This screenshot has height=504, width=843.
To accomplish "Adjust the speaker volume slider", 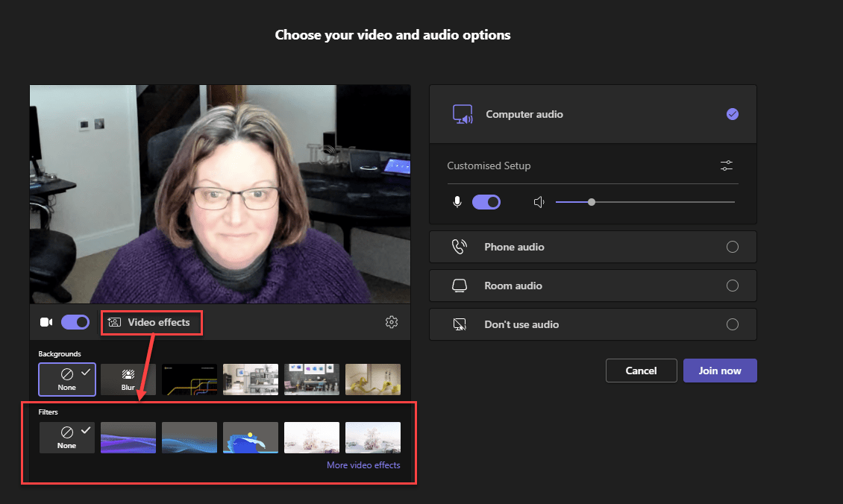I will pyautogui.click(x=592, y=202).
